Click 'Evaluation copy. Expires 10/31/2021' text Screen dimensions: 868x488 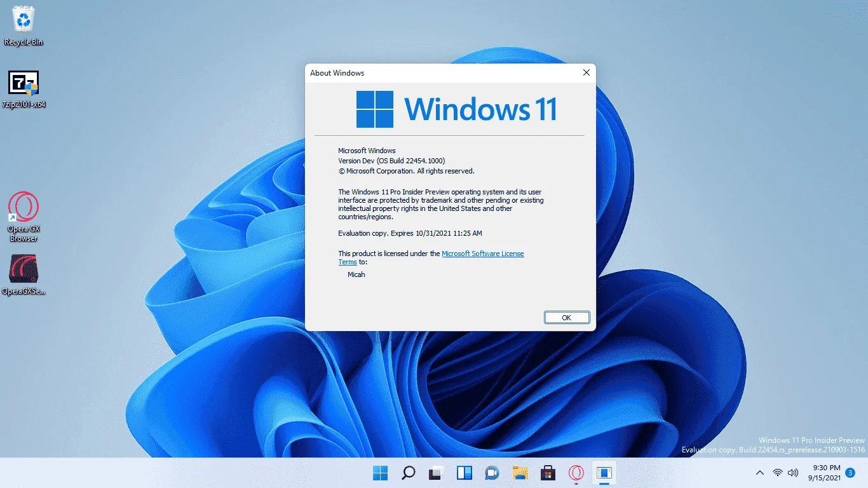pyautogui.click(x=410, y=233)
